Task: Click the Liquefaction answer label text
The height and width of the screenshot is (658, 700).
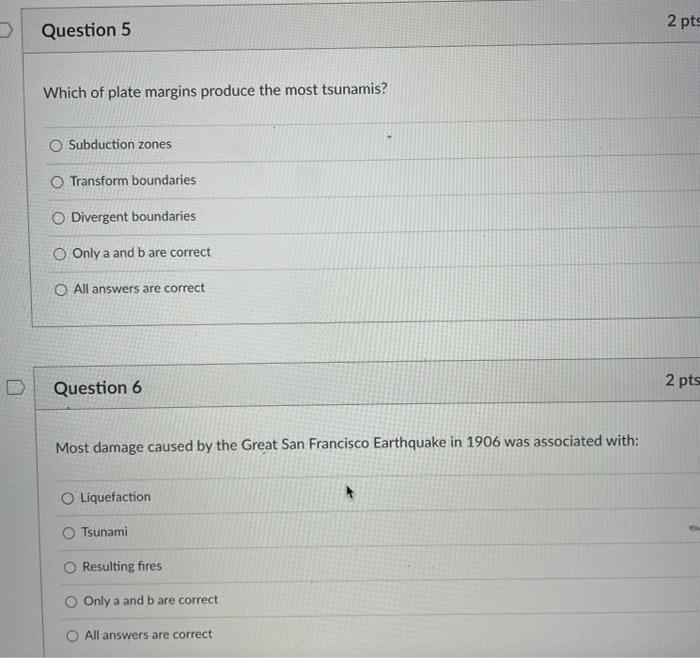Action: coord(116,497)
